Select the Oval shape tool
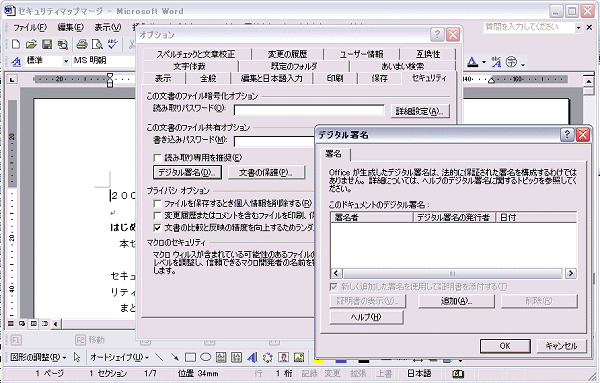 tap(206, 357)
